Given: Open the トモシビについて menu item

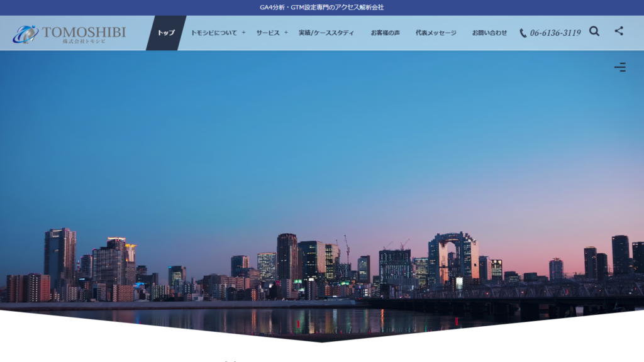Looking at the screenshot, I should click(214, 33).
